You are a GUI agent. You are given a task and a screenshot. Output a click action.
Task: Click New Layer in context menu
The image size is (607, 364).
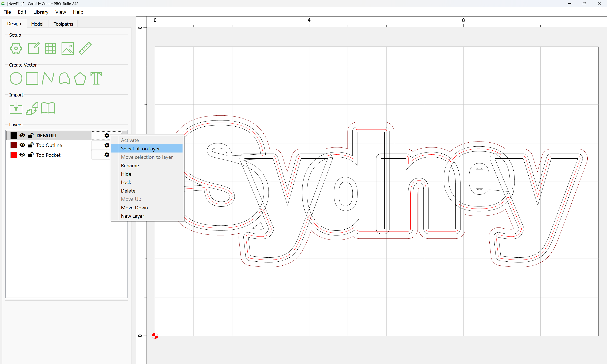click(133, 216)
